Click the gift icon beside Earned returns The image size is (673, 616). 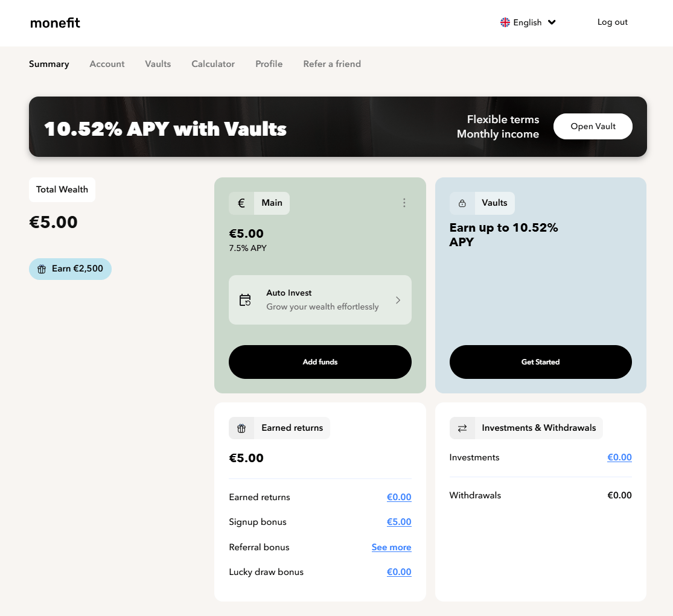241,428
